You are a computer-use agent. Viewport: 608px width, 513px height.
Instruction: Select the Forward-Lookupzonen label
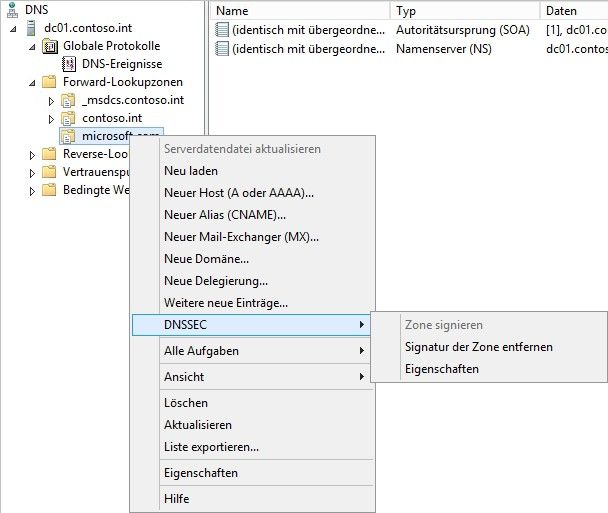click(123, 82)
